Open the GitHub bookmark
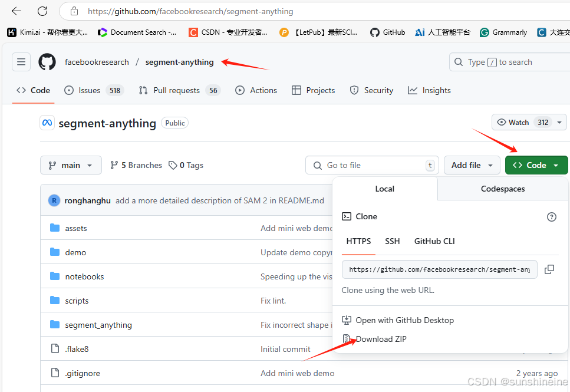Screen dimensions: 570x392 click(x=387, y=32)
